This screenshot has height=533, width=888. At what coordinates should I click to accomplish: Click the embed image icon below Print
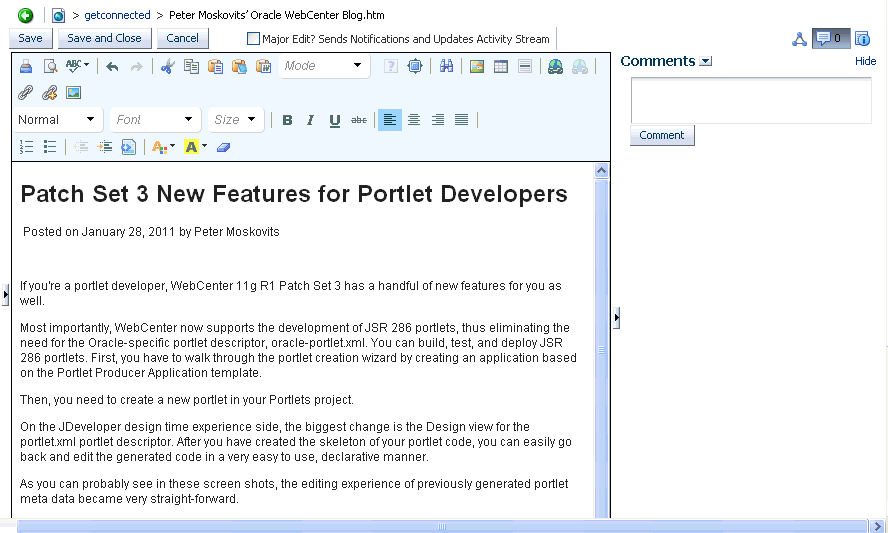(x=74, y=92)
